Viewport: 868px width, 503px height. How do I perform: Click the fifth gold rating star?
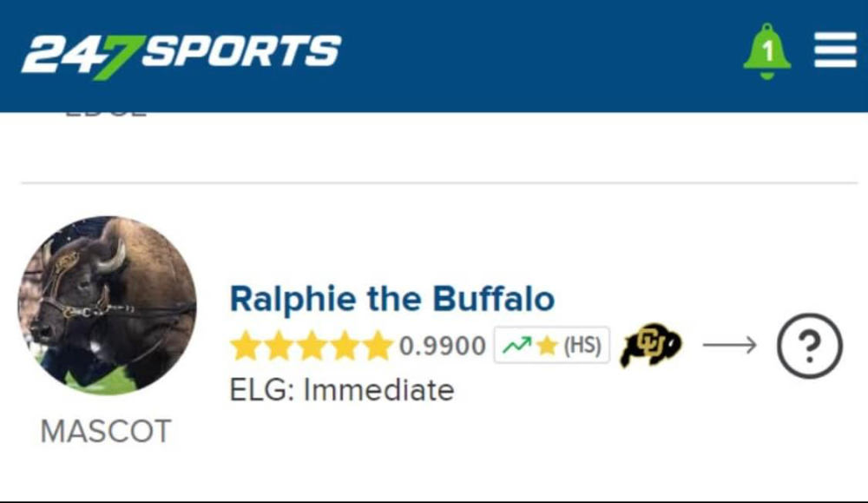point(378,346)
